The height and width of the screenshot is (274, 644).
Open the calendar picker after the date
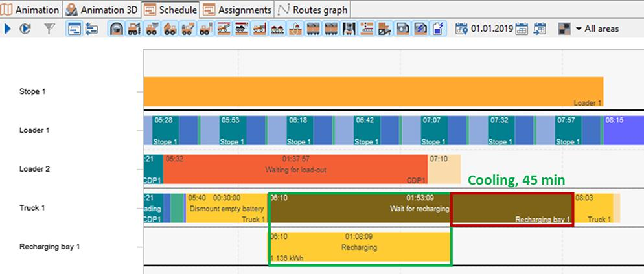pos(522,29)
